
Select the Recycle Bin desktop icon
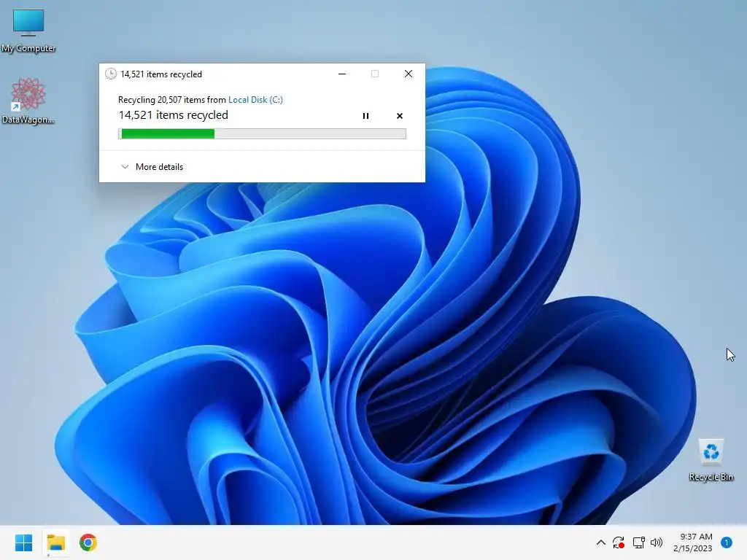click(x=711, y=459)
